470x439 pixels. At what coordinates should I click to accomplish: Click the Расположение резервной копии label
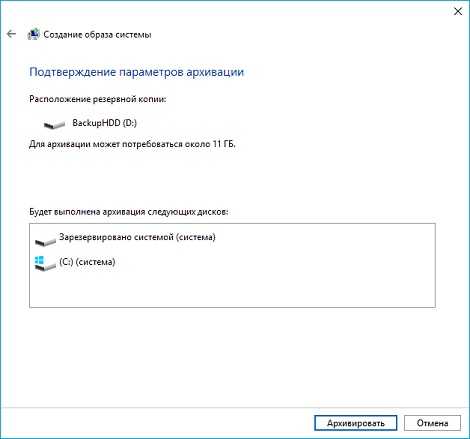[x=98, y=99]
